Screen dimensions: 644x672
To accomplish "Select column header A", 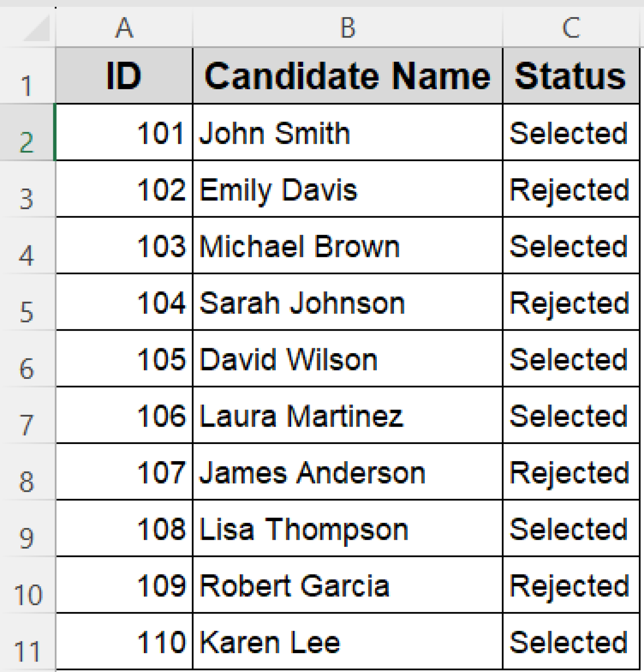I will pos(124,28).
